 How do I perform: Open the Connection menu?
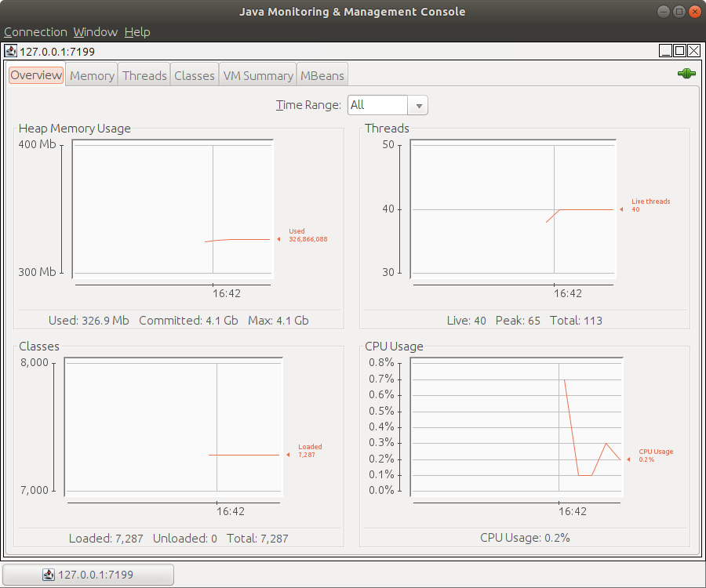click(35, 32)
